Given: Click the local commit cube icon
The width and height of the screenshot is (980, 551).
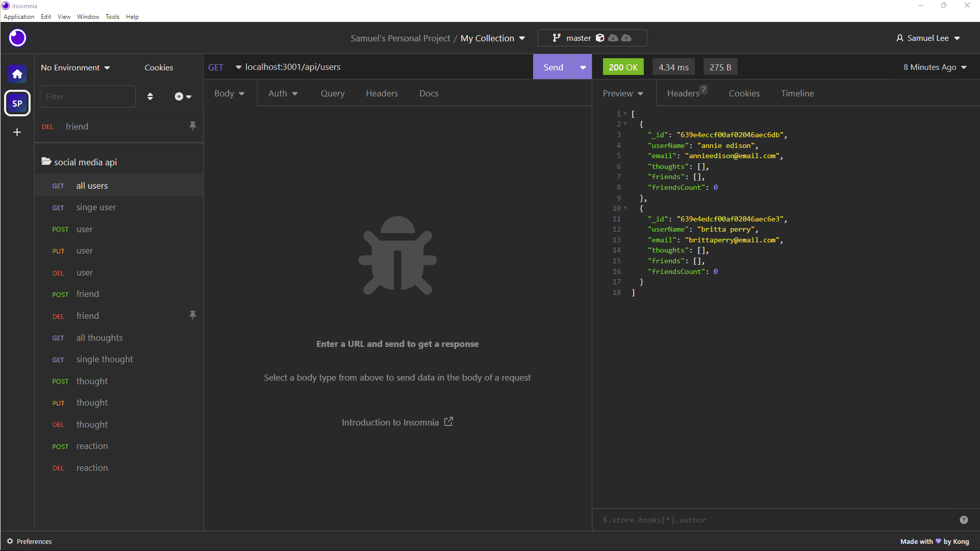Looking at the screenshot, I should [600, 38].
